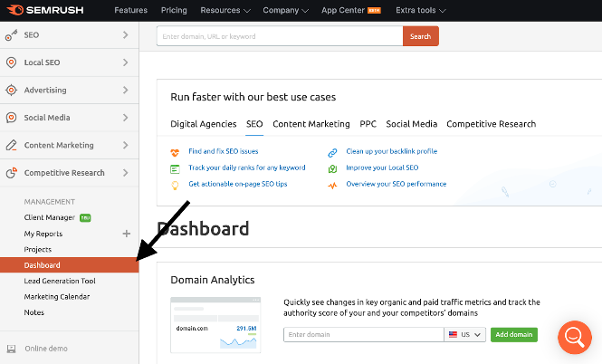Click the Content Marketing pencil icon
This screenshot has width=602, height=364.
(11, 145)
